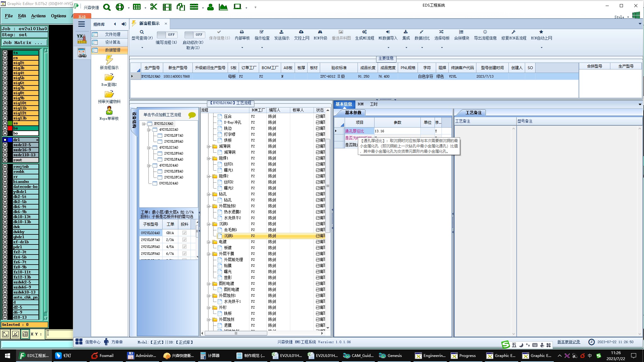Click the 型号查询 search icon

[142, 32]
